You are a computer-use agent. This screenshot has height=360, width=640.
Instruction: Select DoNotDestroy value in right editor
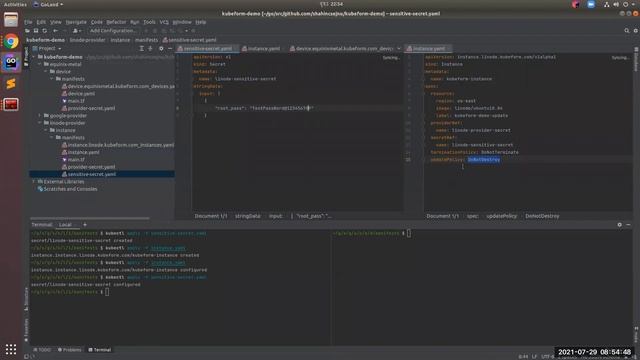484,160
